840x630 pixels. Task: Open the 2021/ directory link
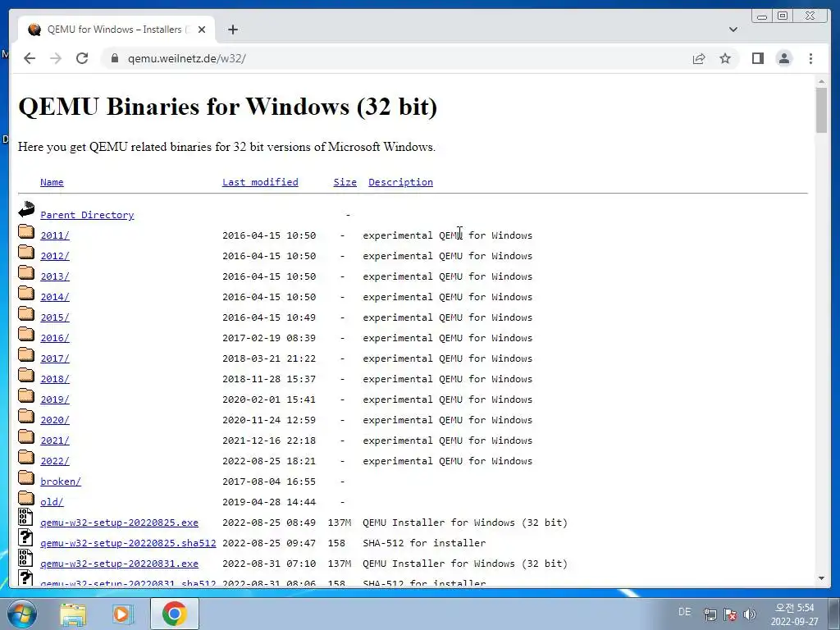pos(55,441)
